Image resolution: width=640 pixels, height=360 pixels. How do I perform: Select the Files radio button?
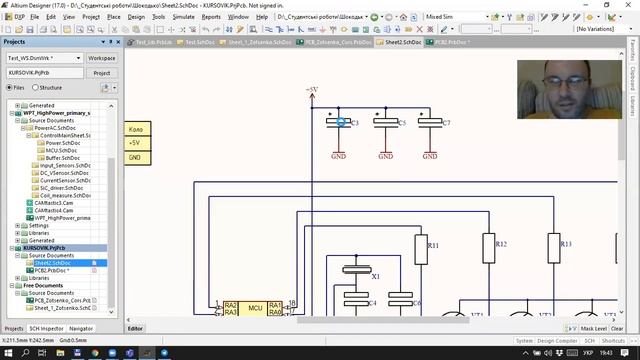click(x=9, y=88)
